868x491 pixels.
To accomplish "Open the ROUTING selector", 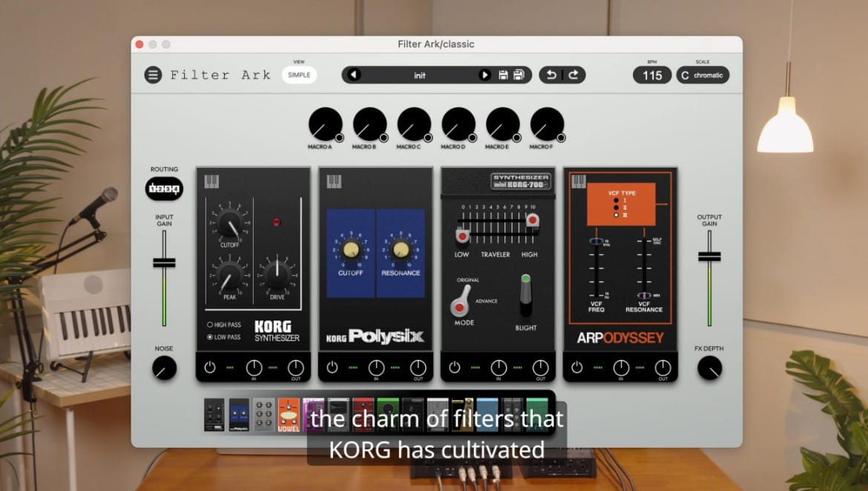I will 164,189.
